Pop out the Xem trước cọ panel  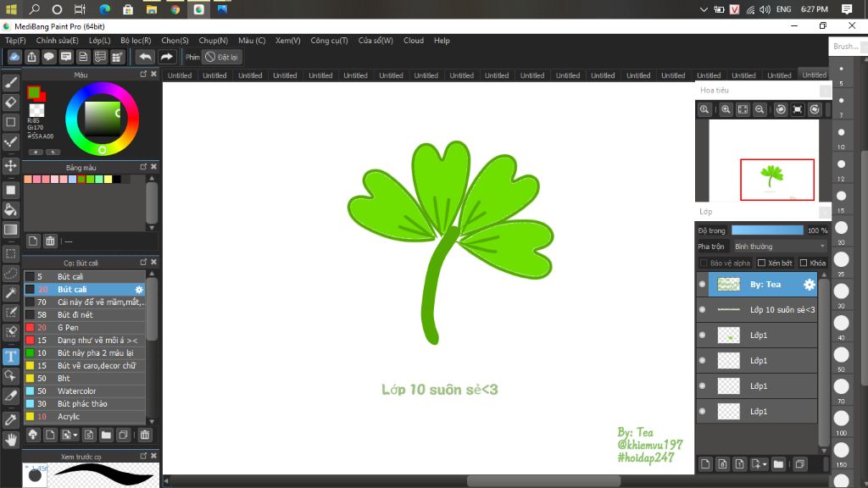[143, 456]
